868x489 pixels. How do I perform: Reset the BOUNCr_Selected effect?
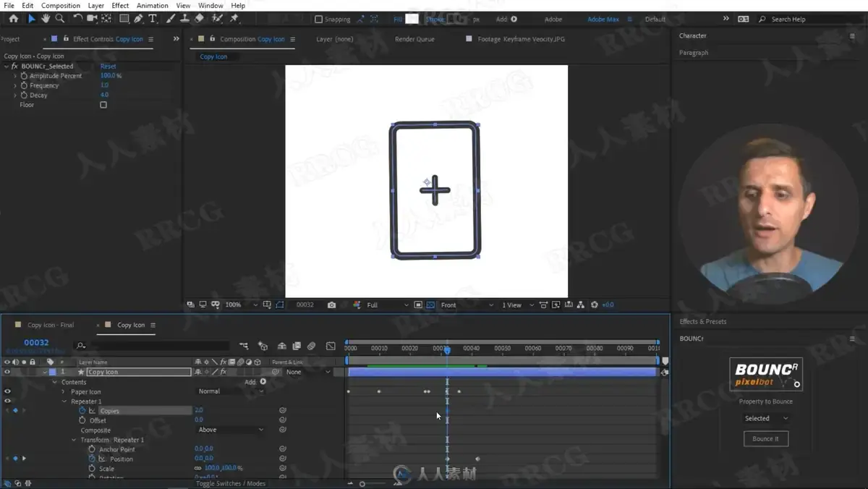pyautogui.click(x=108, y=66)
